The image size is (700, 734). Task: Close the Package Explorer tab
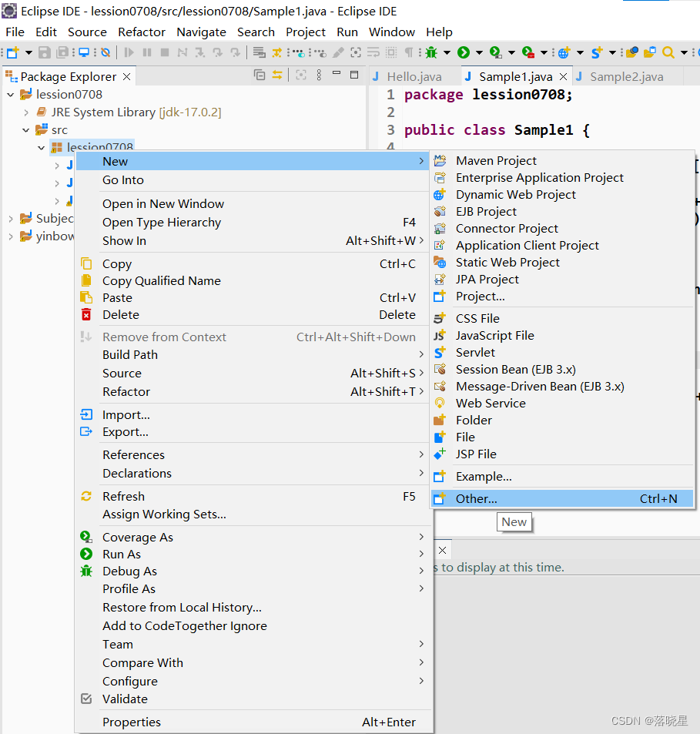[x=127, y=76]
